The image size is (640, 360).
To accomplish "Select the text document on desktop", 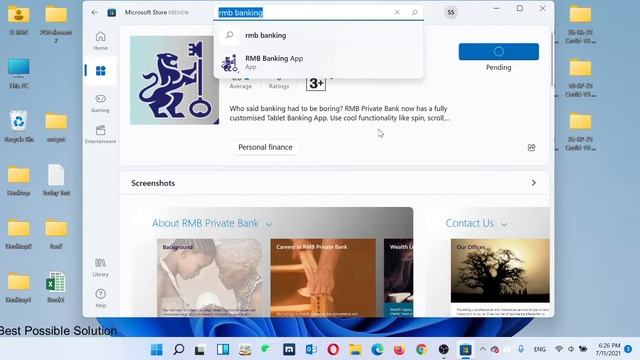I will pos(56,180).
